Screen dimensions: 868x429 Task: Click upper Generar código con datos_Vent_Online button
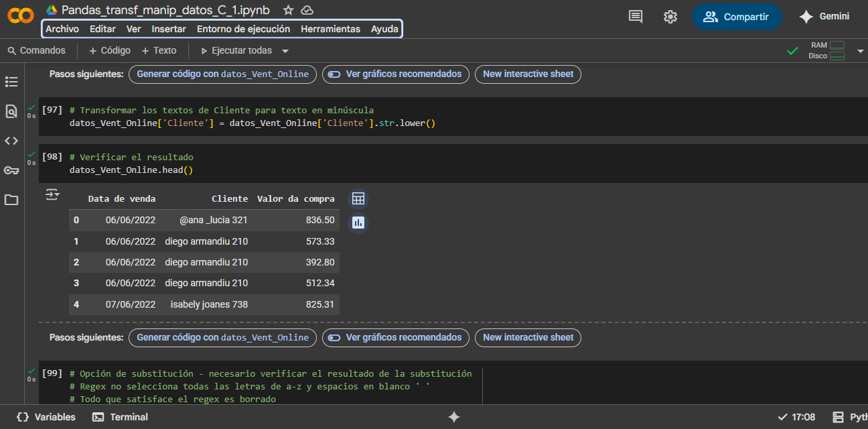click(x=222, y=74)
